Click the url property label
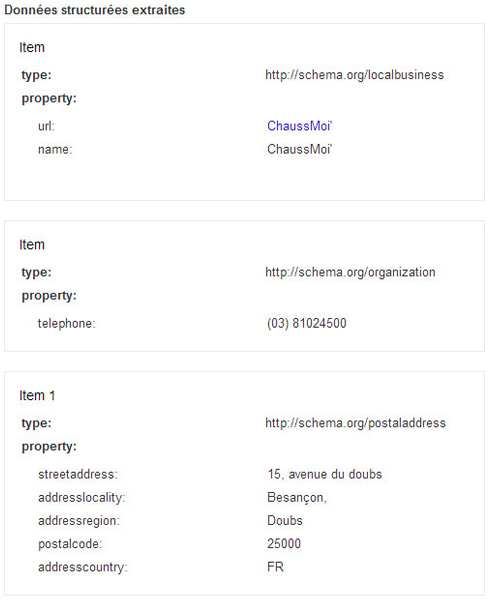 46,126
